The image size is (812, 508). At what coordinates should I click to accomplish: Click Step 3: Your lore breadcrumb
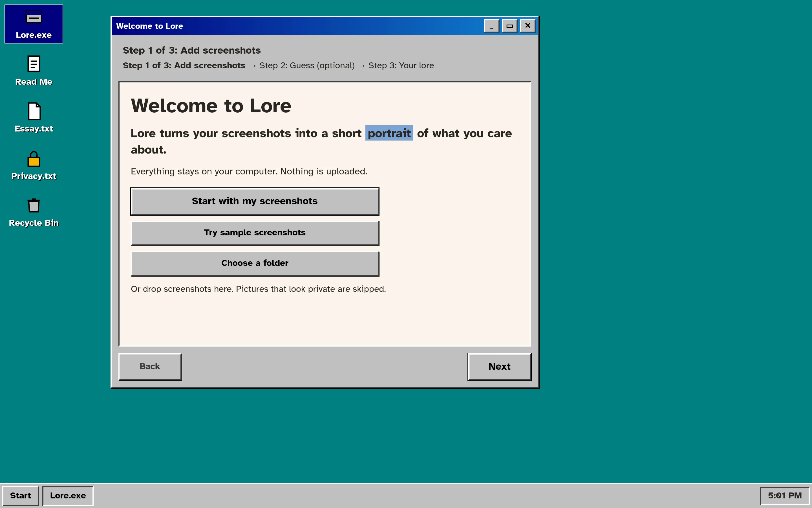click(401, 65)
